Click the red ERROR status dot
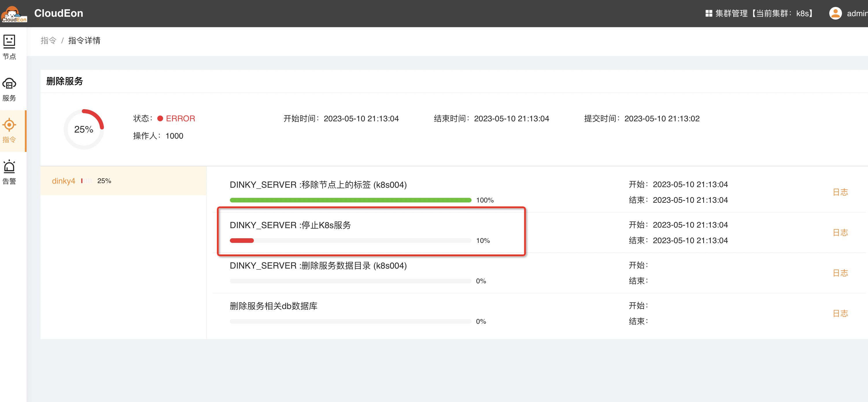 [160, 118]
